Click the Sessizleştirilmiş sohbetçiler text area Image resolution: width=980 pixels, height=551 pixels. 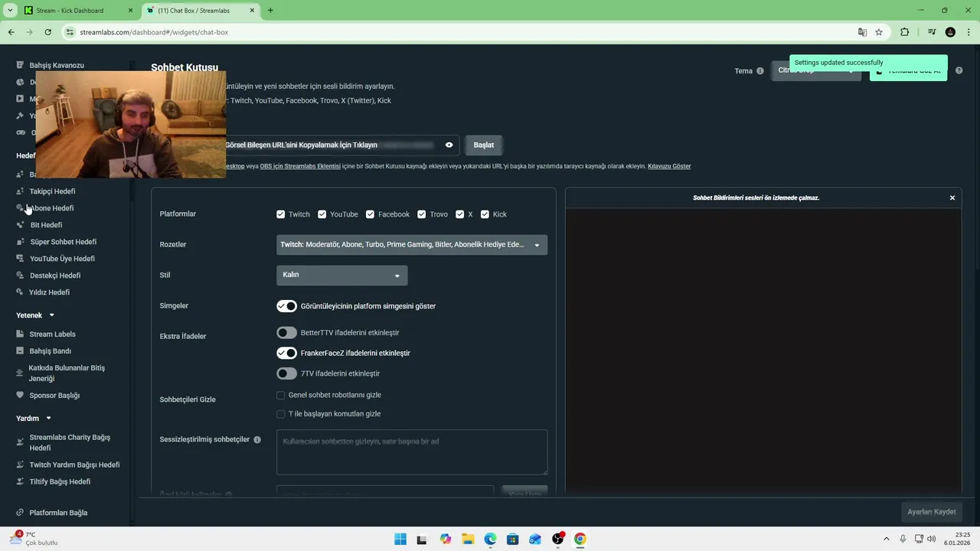click(x=412, y=452)
